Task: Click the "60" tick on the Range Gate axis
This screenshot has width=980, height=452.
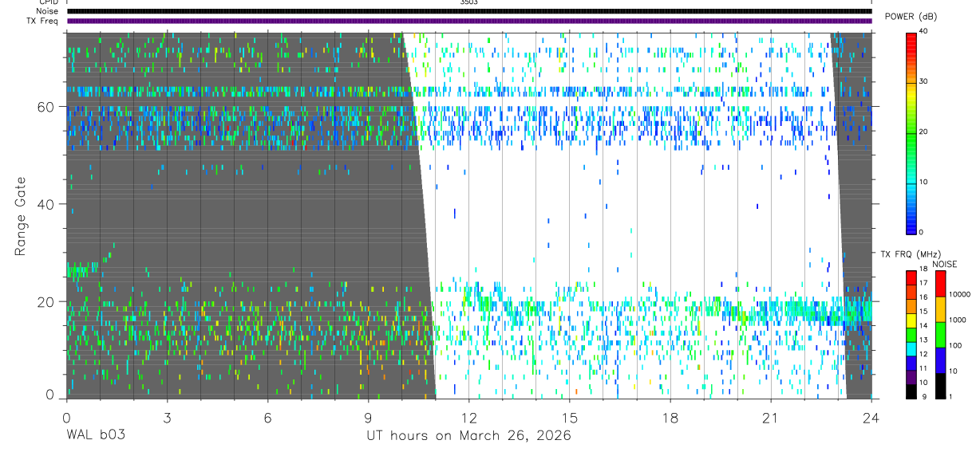Action: (x=47, y=106)
